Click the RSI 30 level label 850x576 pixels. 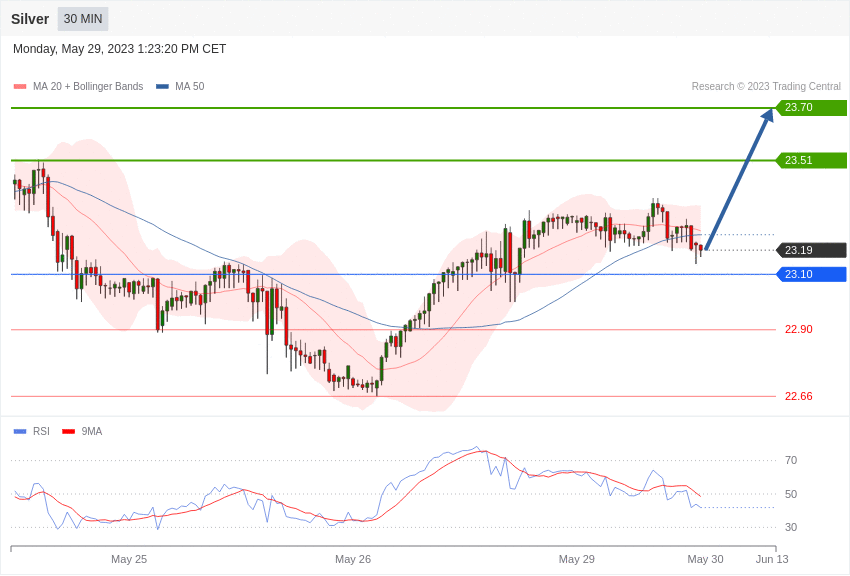pos(791,527)
